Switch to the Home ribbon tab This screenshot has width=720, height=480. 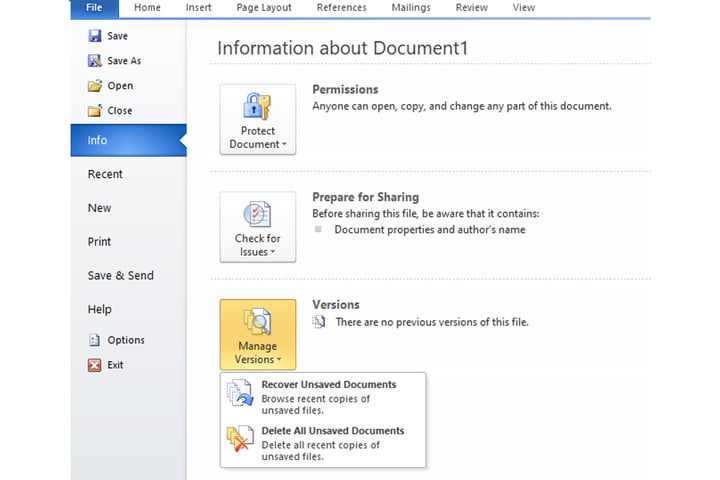pyautogui.click(x=147, y=8)
